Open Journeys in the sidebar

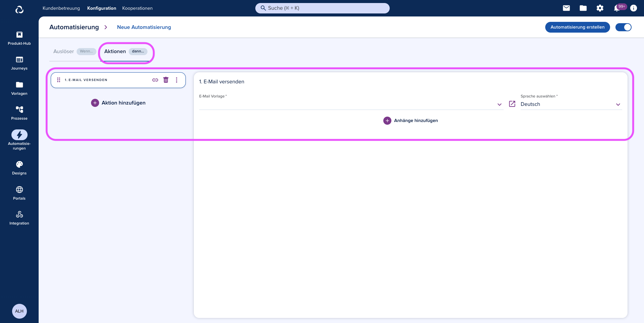tap(19, 63)
